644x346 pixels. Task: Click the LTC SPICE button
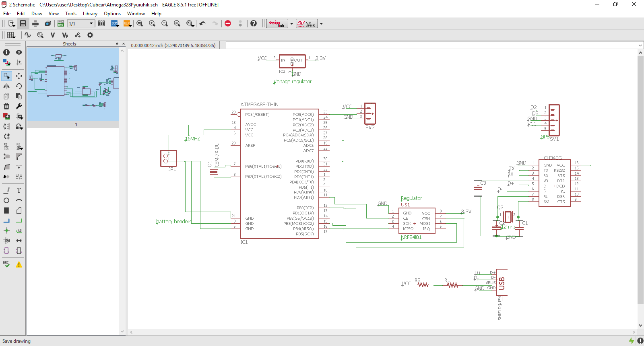(x=307, y=24)
